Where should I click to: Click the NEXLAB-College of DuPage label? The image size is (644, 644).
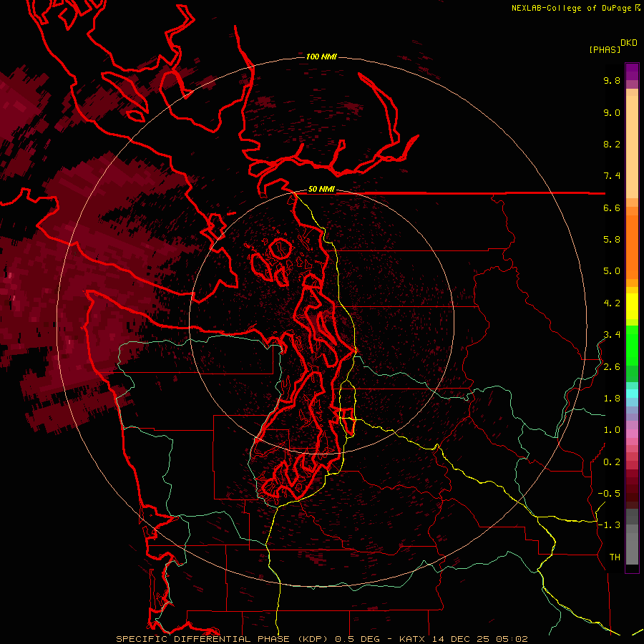pyautogui.click(x=571, y=8)
